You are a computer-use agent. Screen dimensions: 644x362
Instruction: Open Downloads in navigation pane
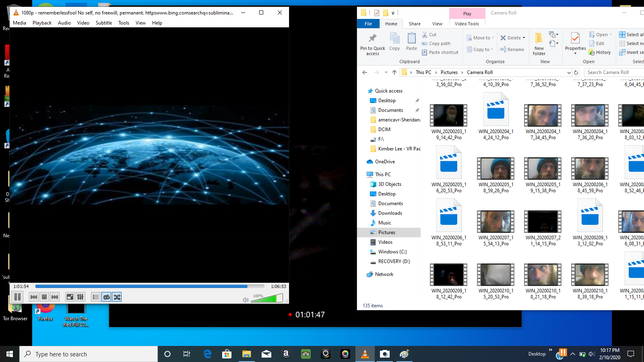390,213
